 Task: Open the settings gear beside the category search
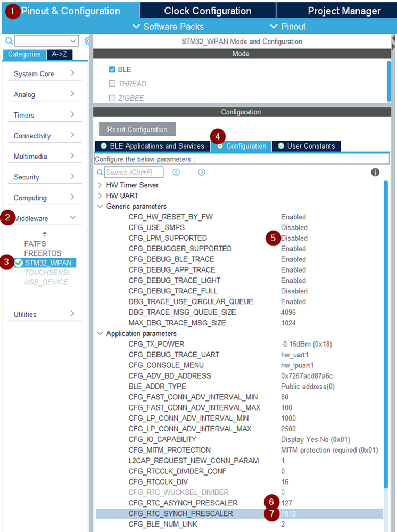(x=87, y=41)
